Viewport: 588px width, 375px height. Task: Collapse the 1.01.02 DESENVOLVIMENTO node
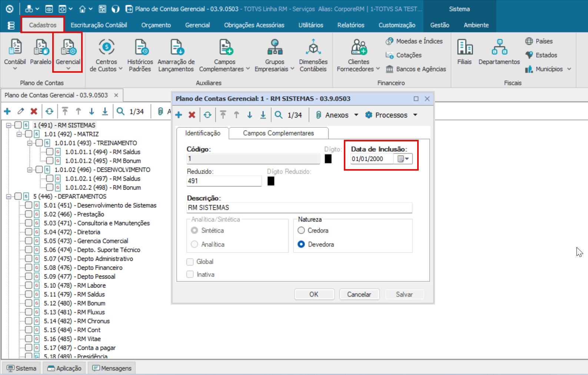(x=30, y=170)
